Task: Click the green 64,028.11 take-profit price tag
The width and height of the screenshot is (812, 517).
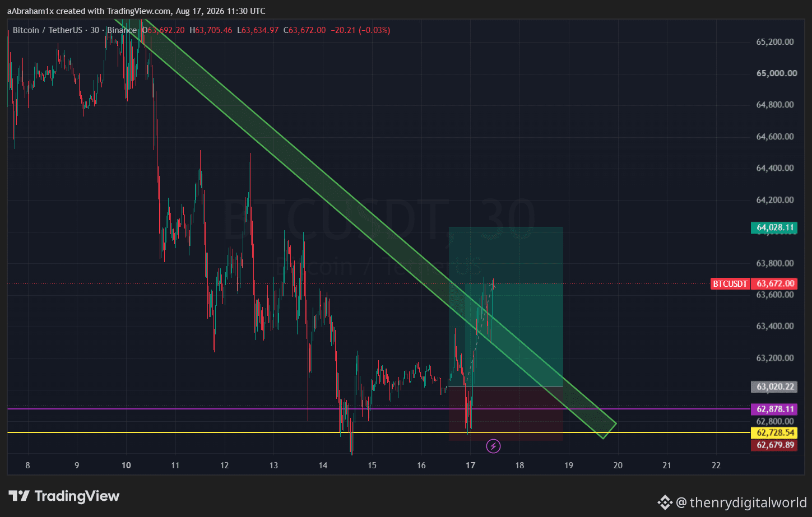Action: click(x=774, y=227)
